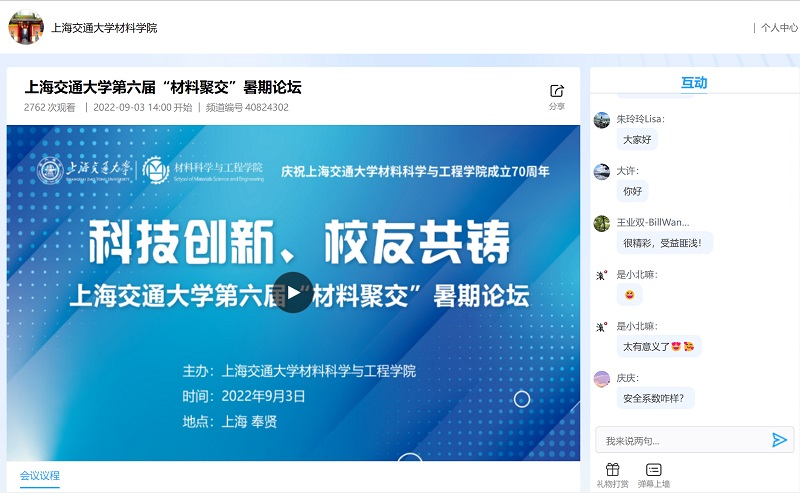Screen dimensions: 800x493
Task: Play the forum video
Action: (293, 292)
